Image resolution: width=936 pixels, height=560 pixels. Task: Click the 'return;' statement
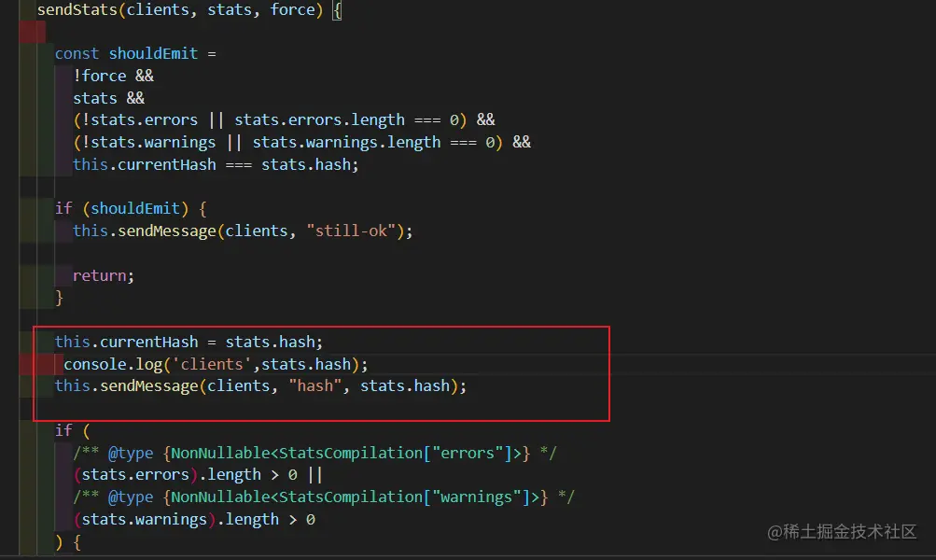click(x=104, y=275)
